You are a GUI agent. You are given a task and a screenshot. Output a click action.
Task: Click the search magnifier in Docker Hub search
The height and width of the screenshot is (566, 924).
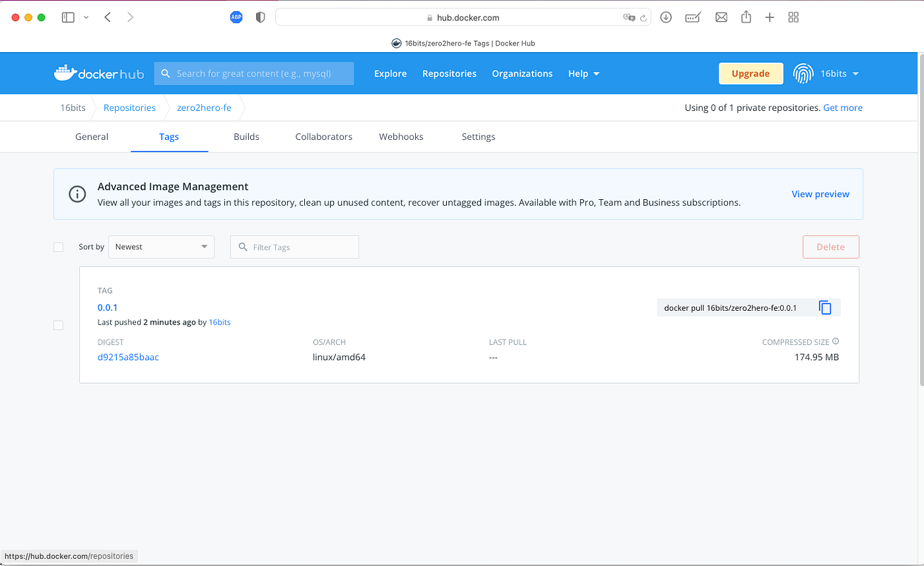166,73
